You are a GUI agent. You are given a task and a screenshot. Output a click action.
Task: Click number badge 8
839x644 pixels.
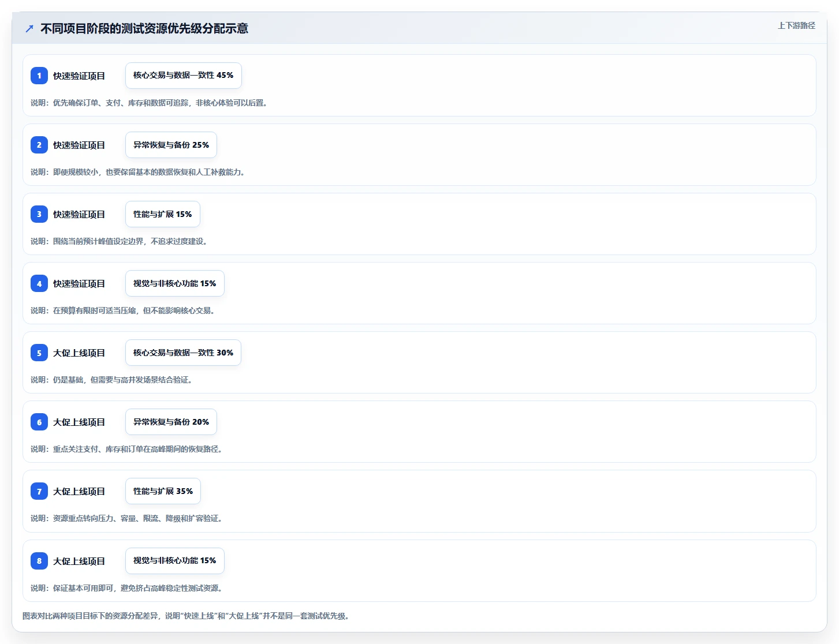coord(39,561)
